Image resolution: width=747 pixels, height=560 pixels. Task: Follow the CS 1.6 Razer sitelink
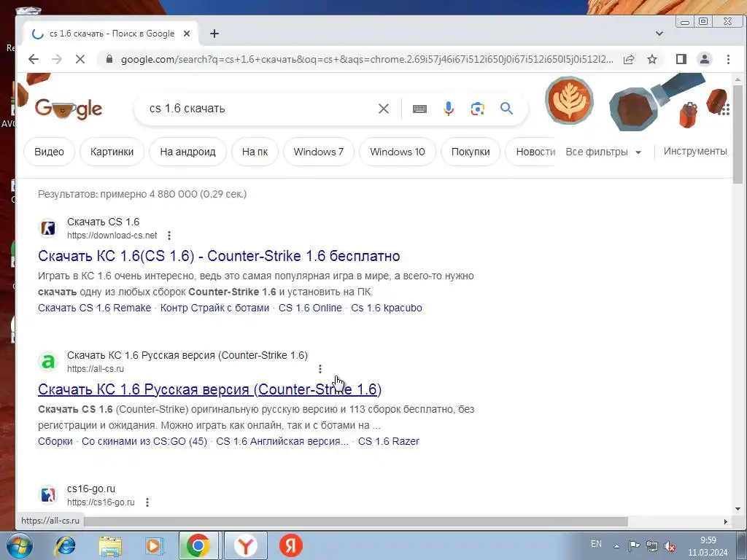tap(388, 441)
